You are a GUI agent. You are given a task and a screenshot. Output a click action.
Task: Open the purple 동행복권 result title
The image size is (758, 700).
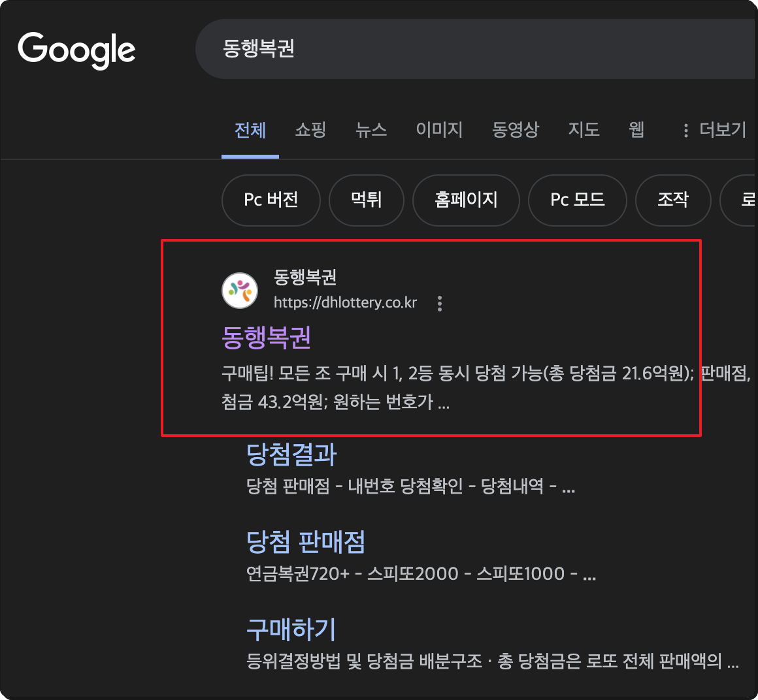coord(266,337)
